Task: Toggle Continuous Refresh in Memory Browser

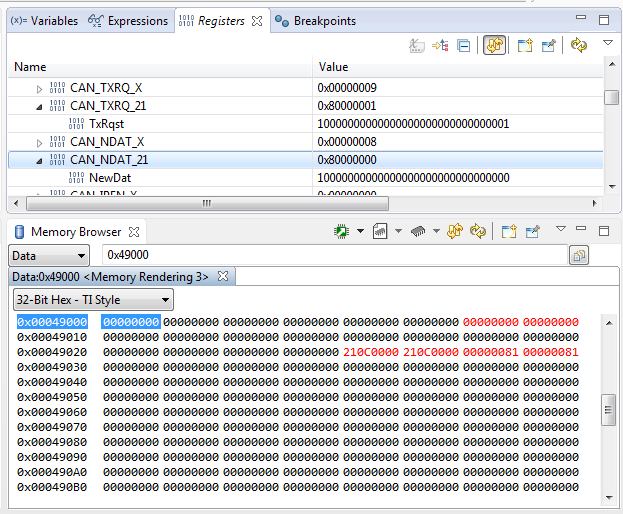Action: click(x=455, y=231)
